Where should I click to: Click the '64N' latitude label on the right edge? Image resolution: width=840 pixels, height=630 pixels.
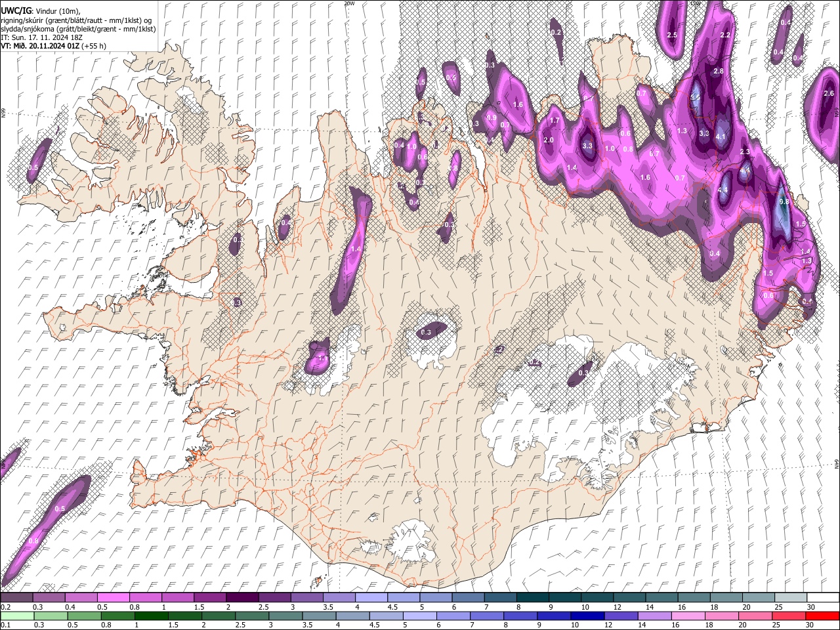[x=837, y=463]
